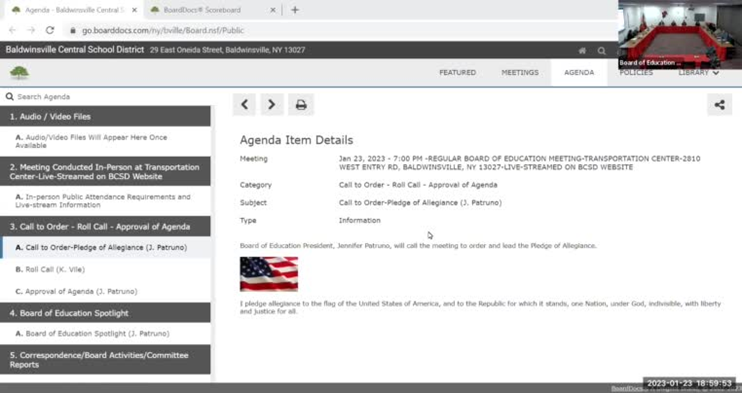The height and width of the screenshot is (393, 742).
Task: Click the Baldwinsville Central School District title
Action: point(75,50)
